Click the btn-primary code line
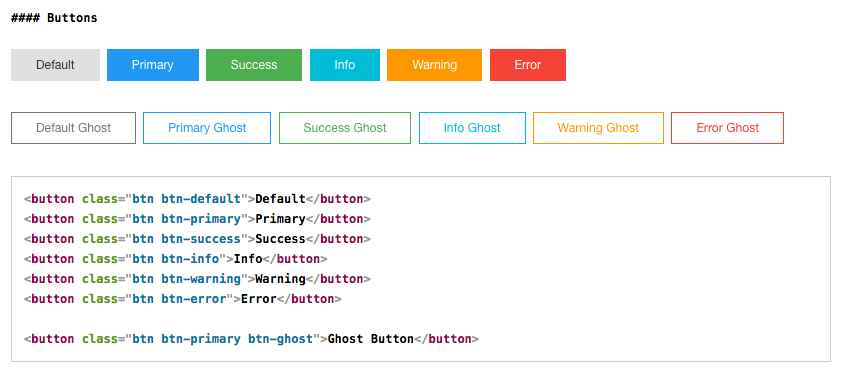Viewport: 844px width, 381px height. pyautogui.click(x=197, y=219)
